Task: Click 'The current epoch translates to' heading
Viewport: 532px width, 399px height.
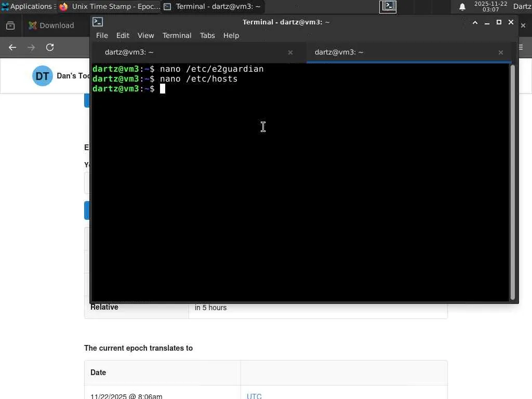Action: pos(138,348)
